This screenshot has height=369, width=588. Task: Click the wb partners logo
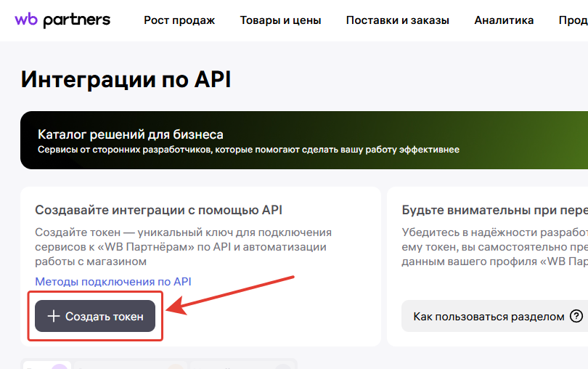click(x=62, y=20)
